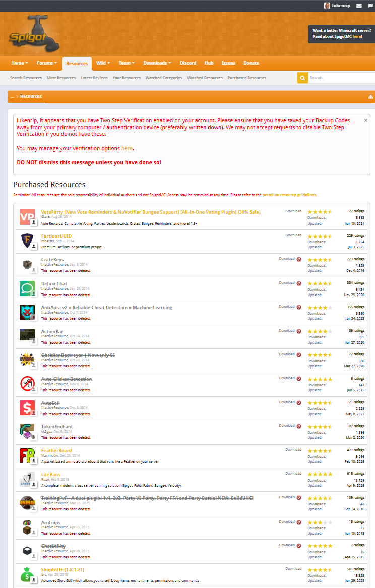Dismiss the Two-Step Verification notice
Screen dimensions: 375x588
(x=366, y=120)
